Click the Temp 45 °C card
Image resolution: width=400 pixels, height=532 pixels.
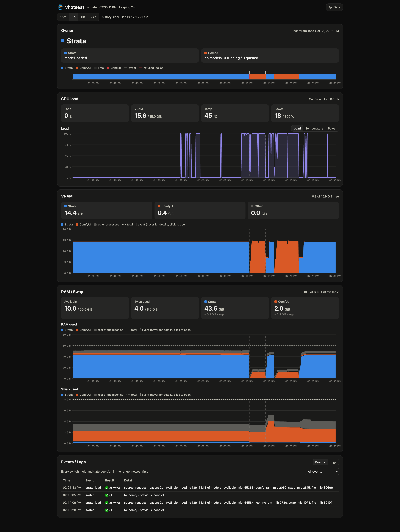click(x=235, y=113)
